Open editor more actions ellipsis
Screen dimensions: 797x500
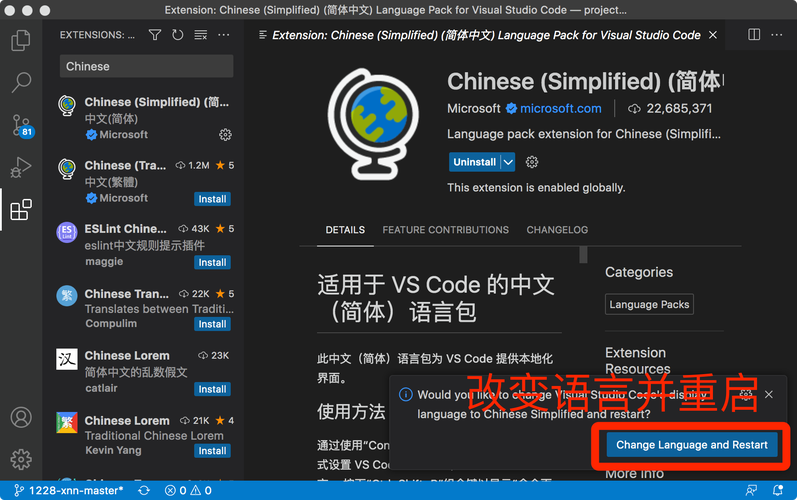click(x=777, y=35)
